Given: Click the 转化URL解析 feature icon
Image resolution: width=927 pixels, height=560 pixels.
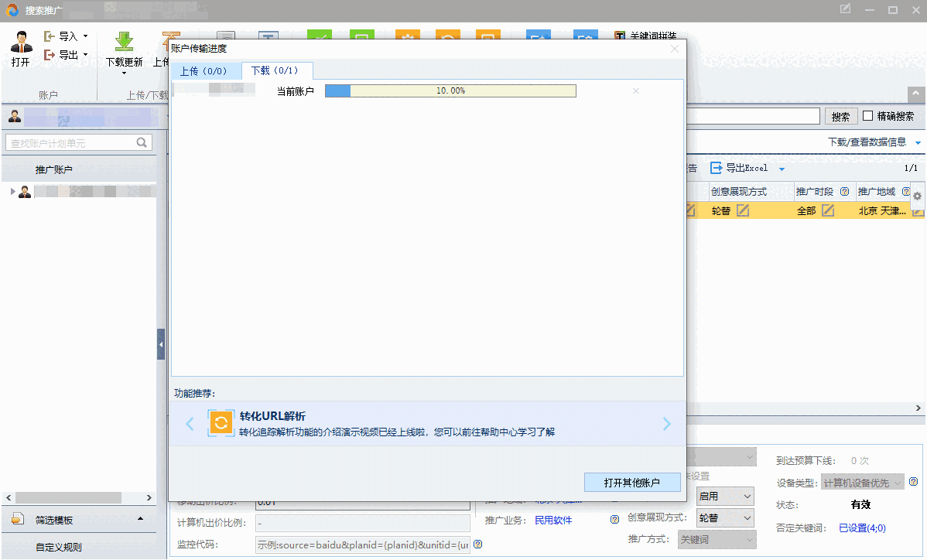Looking at the screenshot, I should point(221,423).
